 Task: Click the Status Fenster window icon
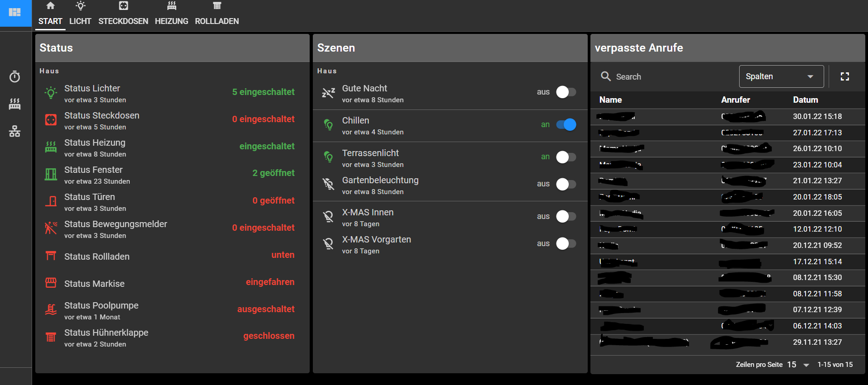tap(51, 174)
